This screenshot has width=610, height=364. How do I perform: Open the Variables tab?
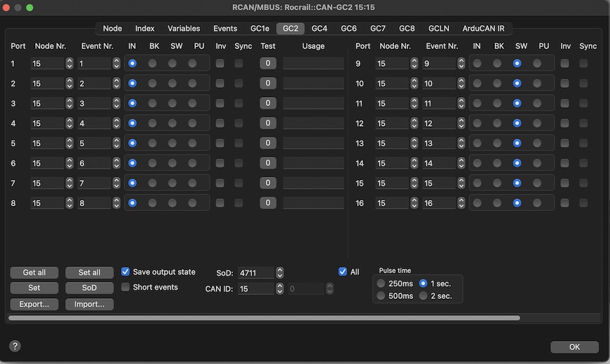(x=184, y=28)
